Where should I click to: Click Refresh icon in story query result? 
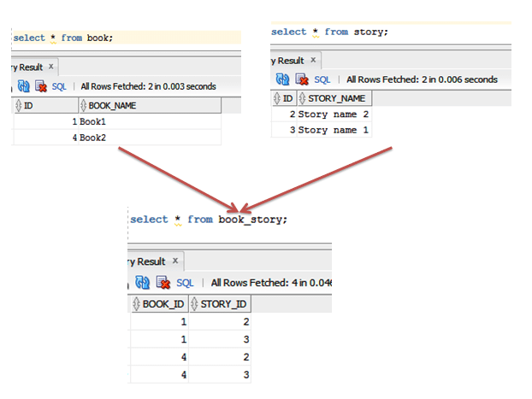282,79
